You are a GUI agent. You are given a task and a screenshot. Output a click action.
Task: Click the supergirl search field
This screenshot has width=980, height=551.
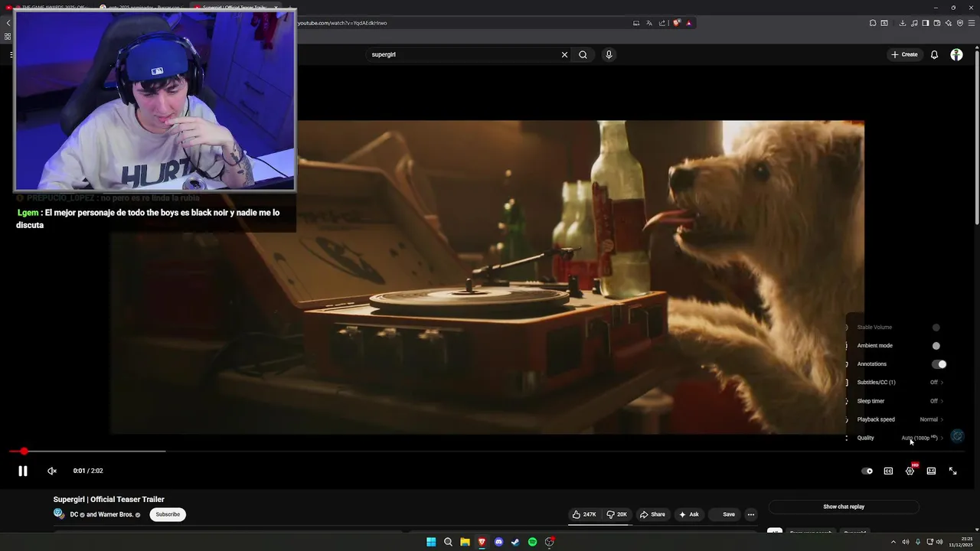463,54
